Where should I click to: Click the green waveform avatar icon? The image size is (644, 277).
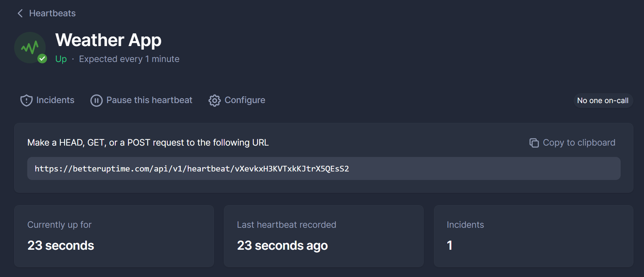tap(30, 46)
